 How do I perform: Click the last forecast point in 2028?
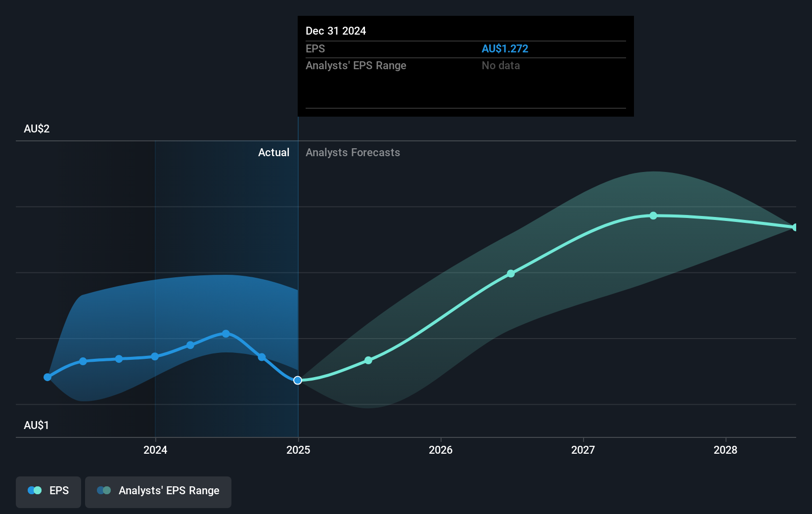point(795,227)
